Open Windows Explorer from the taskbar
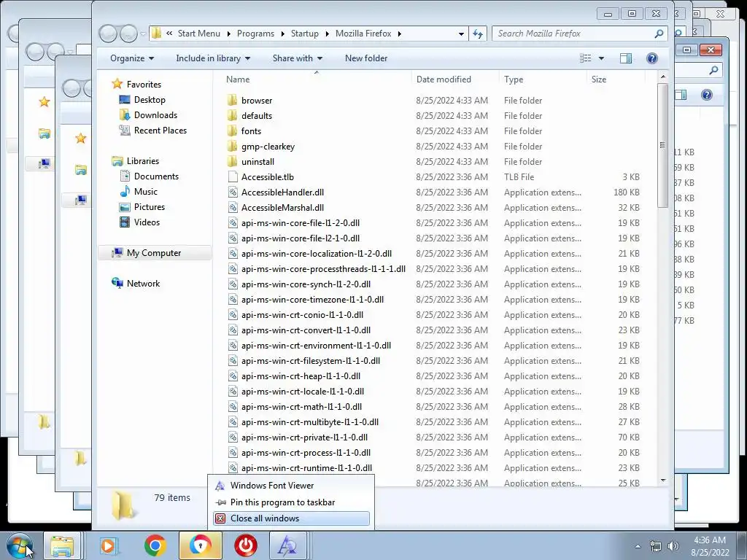 click(x=62, y=545)
